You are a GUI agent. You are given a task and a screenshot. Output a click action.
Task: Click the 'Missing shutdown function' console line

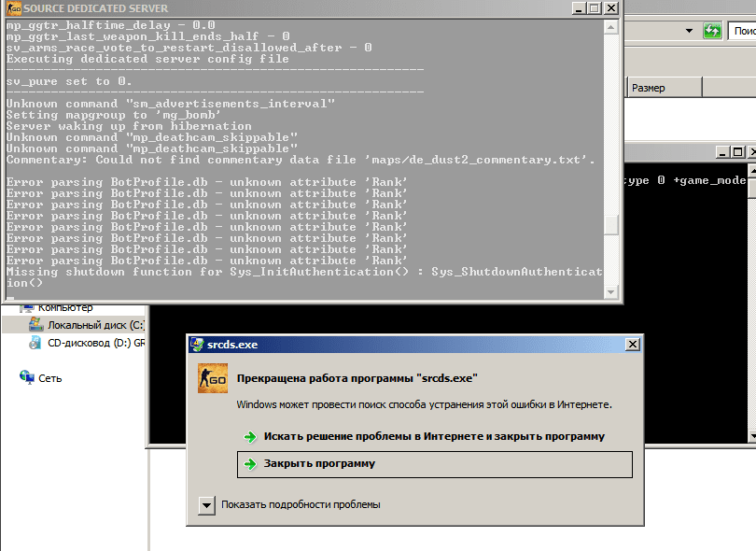pyautogui.click(x=304, y=278)
